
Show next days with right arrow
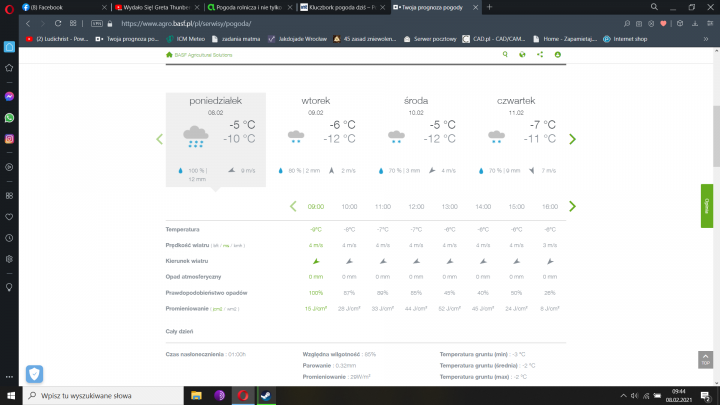[x=572, y=139]
